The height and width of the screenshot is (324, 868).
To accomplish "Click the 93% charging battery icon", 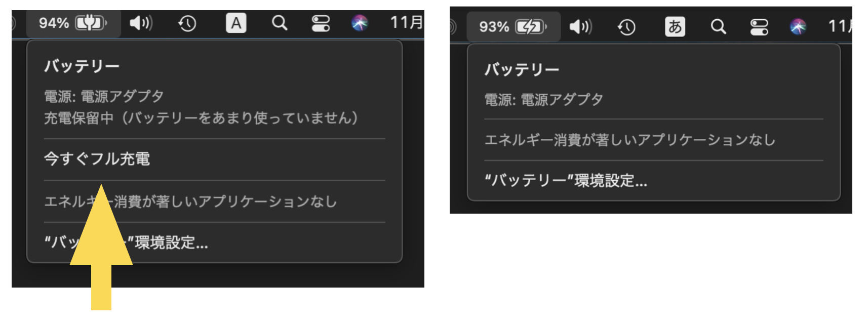I will point(512,26).
